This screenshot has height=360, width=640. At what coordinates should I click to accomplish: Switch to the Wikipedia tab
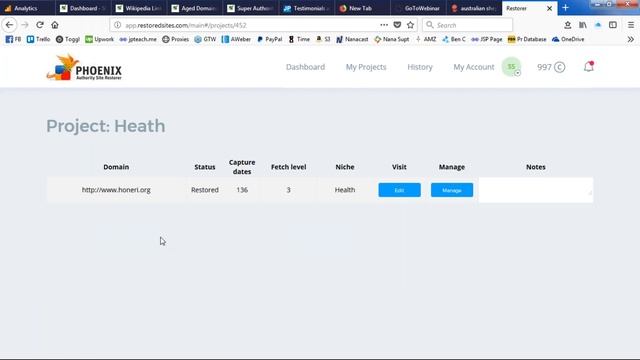[x=139, y=8]
